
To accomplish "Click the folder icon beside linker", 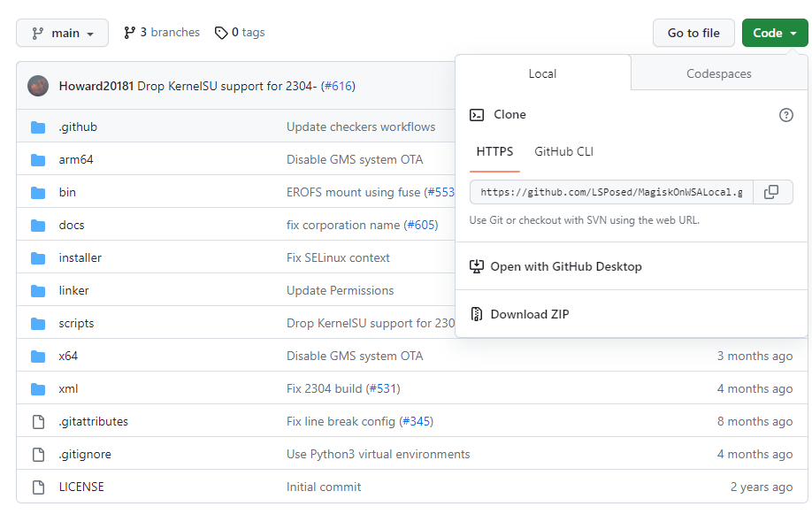I will (38, 291).
